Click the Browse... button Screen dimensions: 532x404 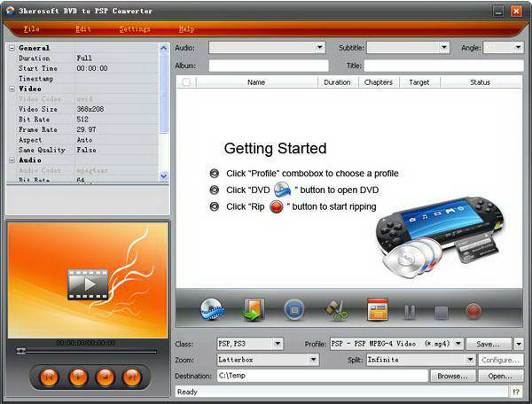pos(452,376)
